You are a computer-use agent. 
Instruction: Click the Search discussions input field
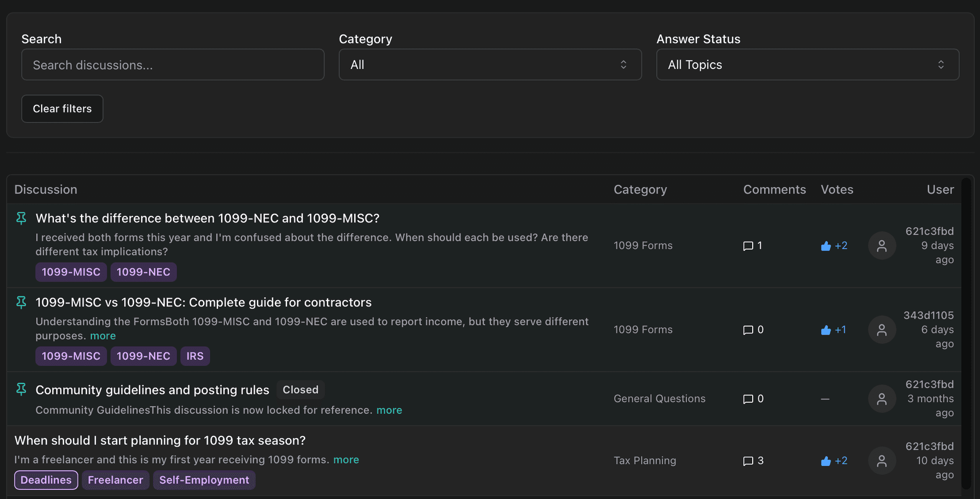tap(173, 65)
